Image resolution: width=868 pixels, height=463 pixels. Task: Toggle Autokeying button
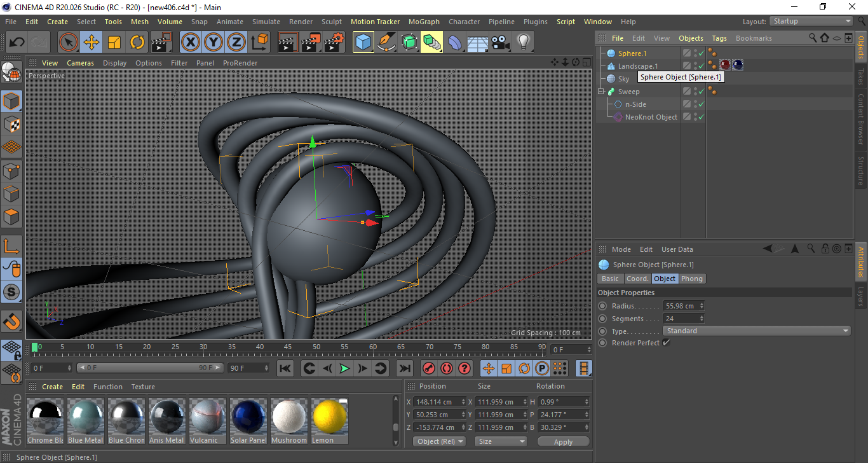coord(447,368)
